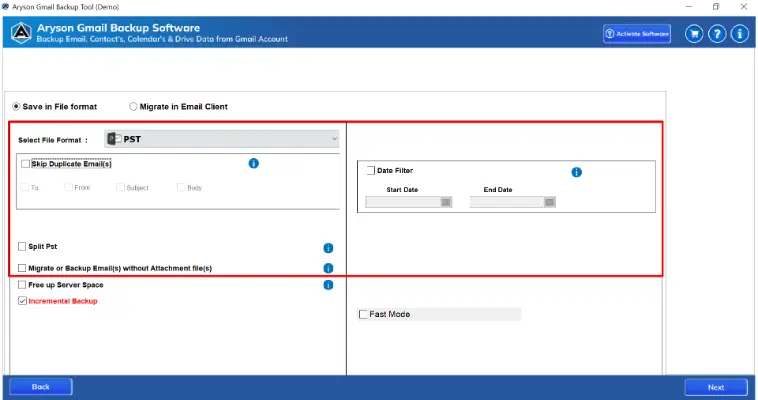
Task: Click the End Date label
Action: (x=498, y=190)
